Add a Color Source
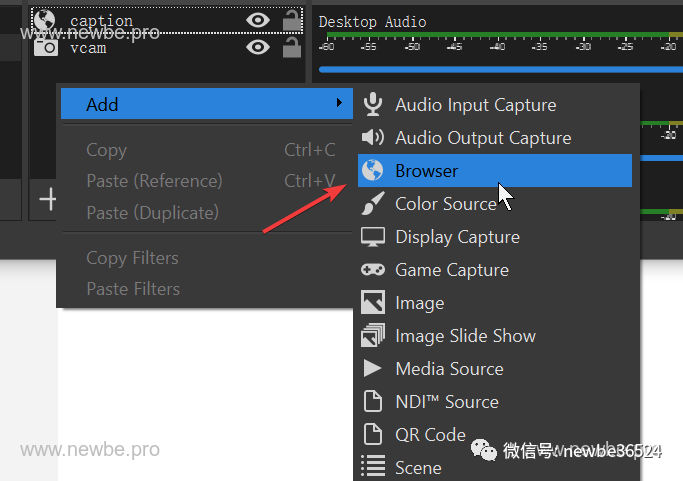The width and height of the screenshot is (683, 481). [495, 203]
